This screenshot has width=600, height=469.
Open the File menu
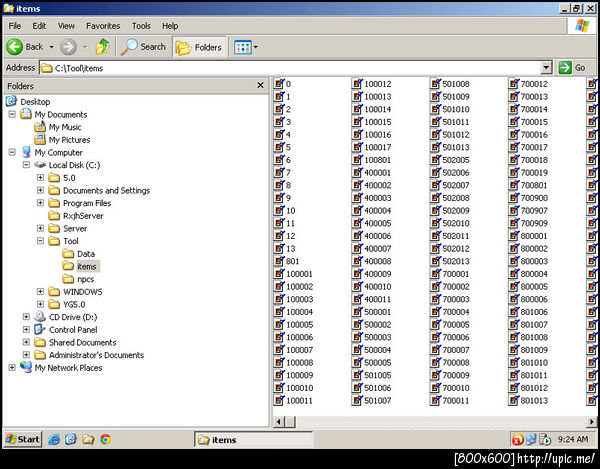15,26
